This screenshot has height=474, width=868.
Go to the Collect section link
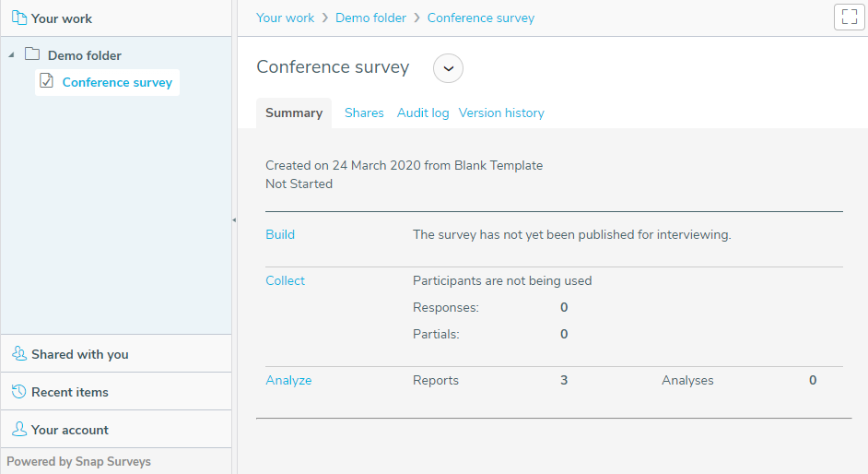click(285, 280)
